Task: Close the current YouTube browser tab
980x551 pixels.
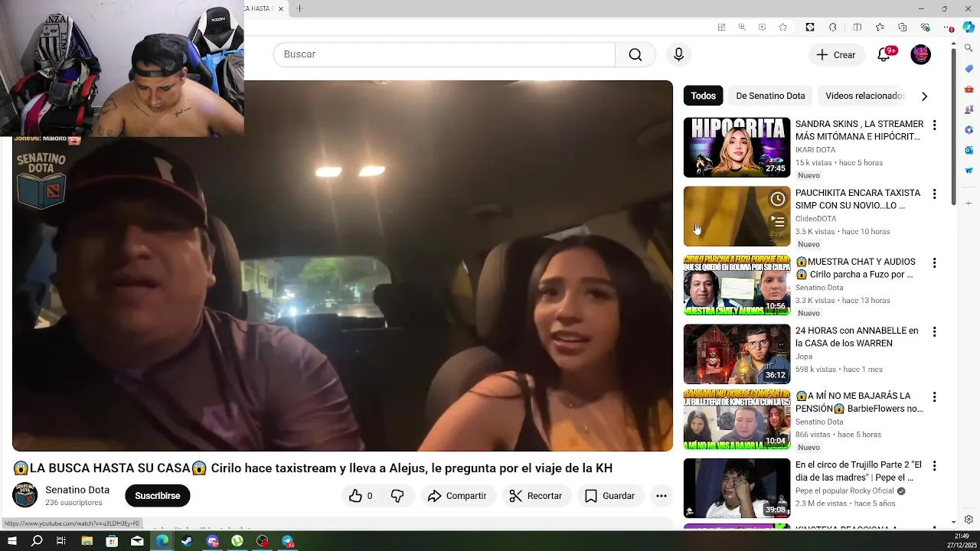Action: click(281, 8)
